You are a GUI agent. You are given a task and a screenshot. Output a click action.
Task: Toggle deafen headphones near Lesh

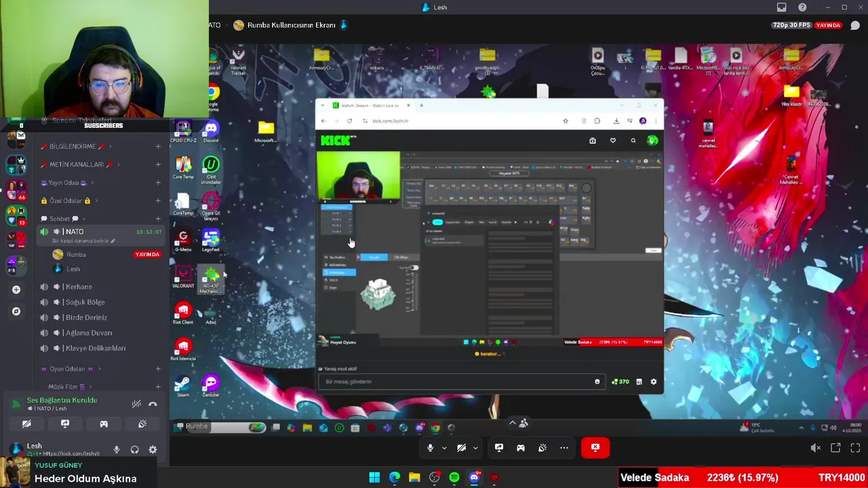[x=134, y=449]
